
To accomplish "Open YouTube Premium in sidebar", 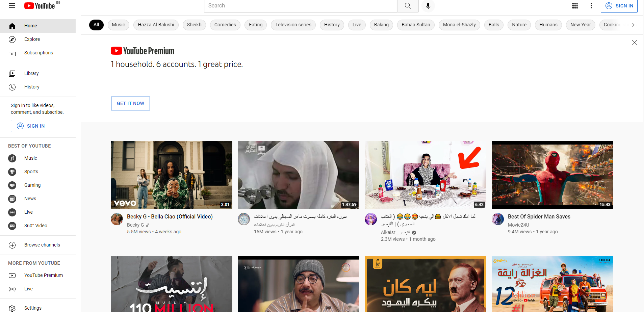I will pos(38,276).
